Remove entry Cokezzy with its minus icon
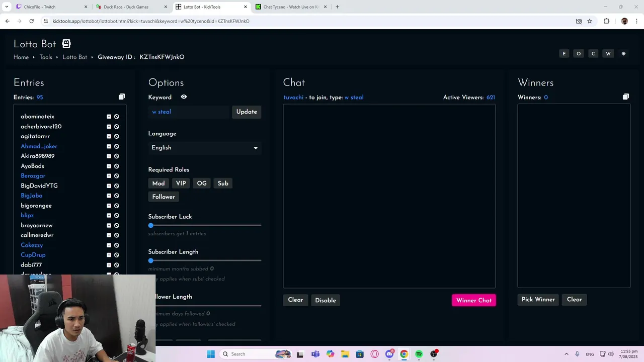The image size is (644, 362). tap(109, 245)
